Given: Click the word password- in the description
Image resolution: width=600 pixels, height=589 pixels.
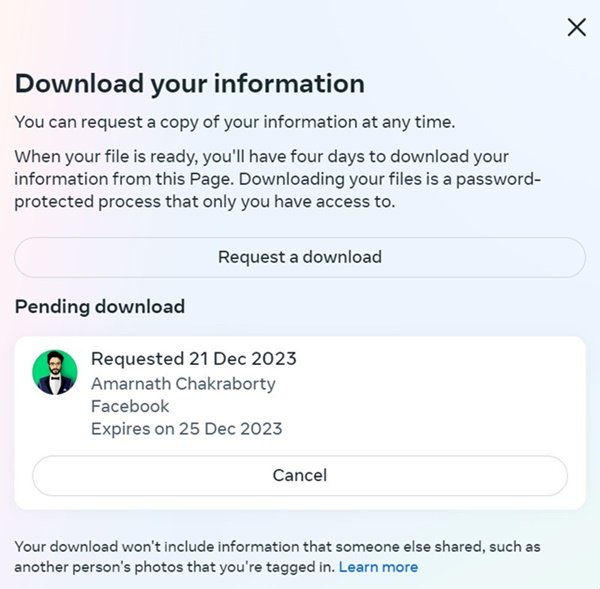Looking at the screenshot, I should [498, 179].
